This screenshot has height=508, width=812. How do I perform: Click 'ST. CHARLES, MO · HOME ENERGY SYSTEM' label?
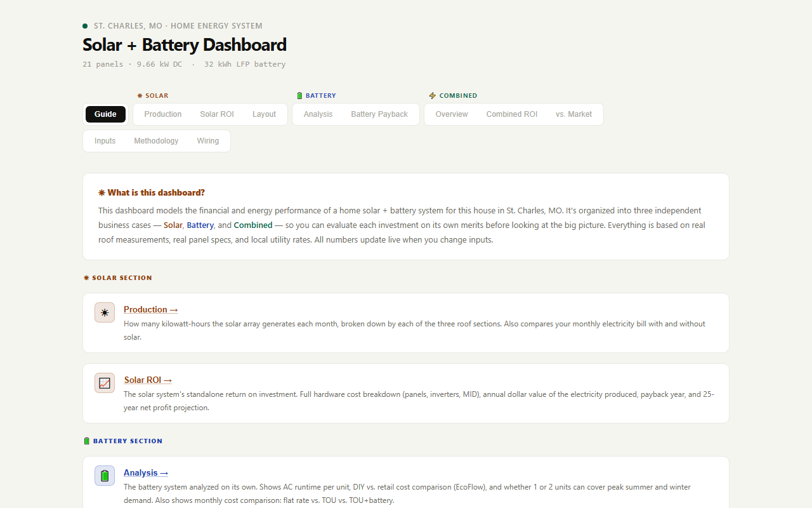[x=178, y=26]
